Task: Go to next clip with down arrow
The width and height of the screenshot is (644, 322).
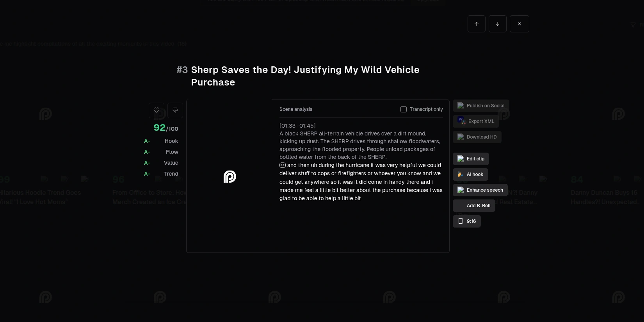Action: tap(498, 24)
